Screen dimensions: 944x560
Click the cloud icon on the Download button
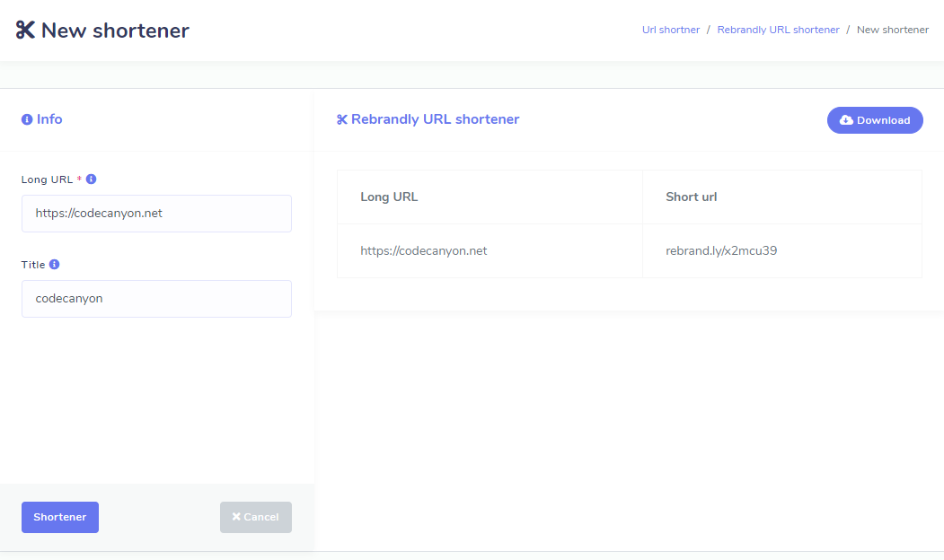[x=846, y=120]
